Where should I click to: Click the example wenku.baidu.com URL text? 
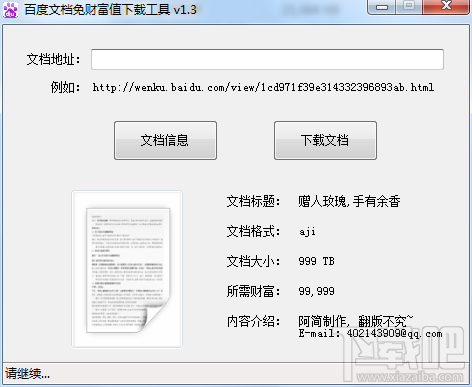[x=263, y=88]
